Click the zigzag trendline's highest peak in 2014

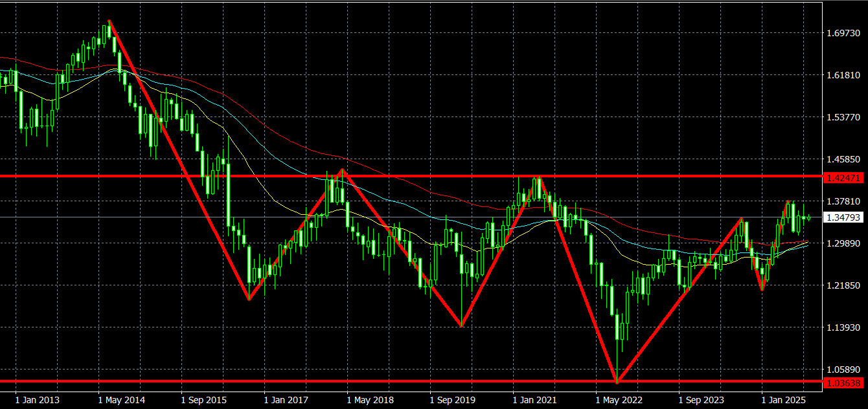pos(109,21)
